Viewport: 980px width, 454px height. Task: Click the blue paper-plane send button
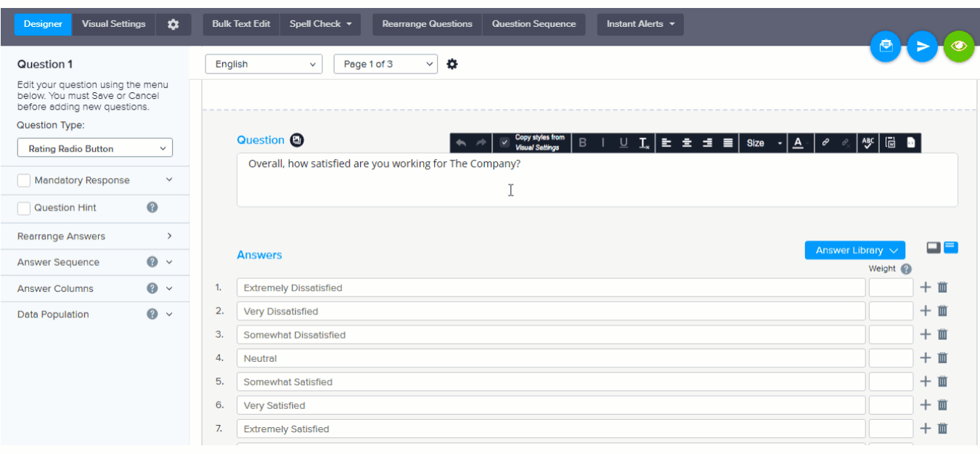coord(922,46)
